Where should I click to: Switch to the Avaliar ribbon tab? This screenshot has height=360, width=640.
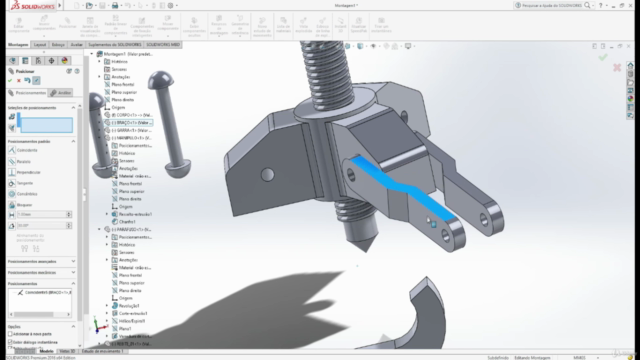coord(76,44)
